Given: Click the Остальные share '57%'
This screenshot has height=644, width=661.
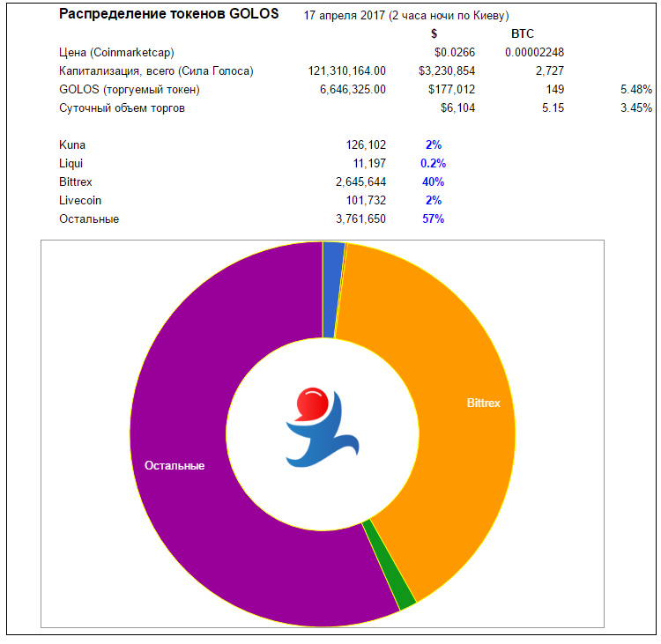Looking at the screenshot, I should (x=433, y=219).
